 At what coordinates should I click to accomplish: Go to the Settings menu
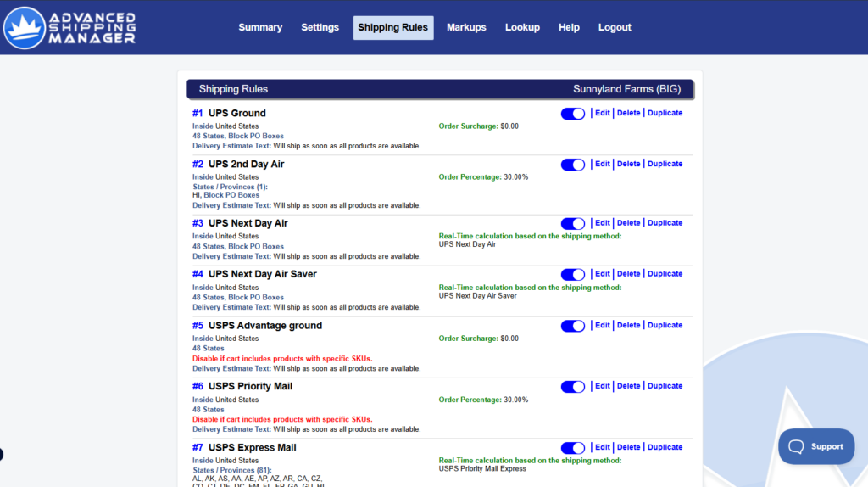point(320,28)
